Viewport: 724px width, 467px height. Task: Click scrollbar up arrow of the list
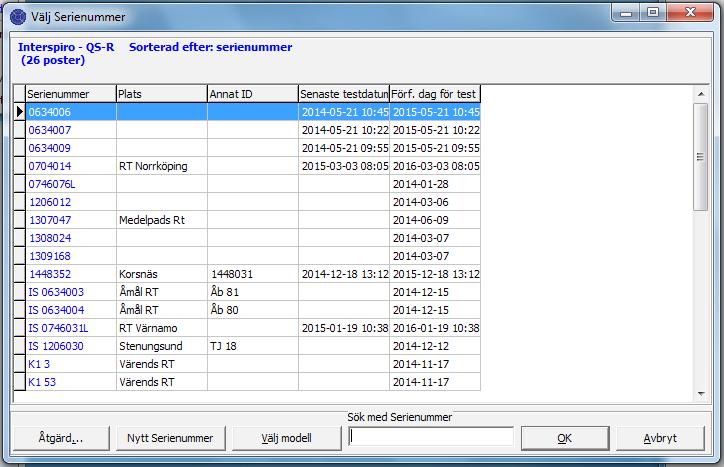click(701, 94)
